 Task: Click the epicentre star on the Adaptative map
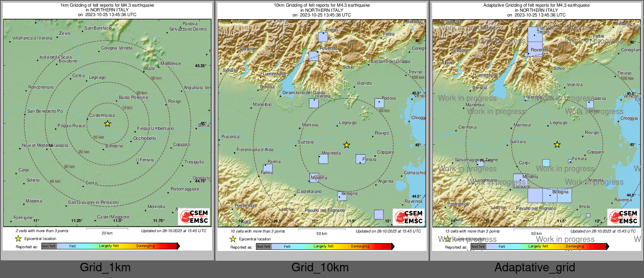pyautogui.click(x=557, y=145)
